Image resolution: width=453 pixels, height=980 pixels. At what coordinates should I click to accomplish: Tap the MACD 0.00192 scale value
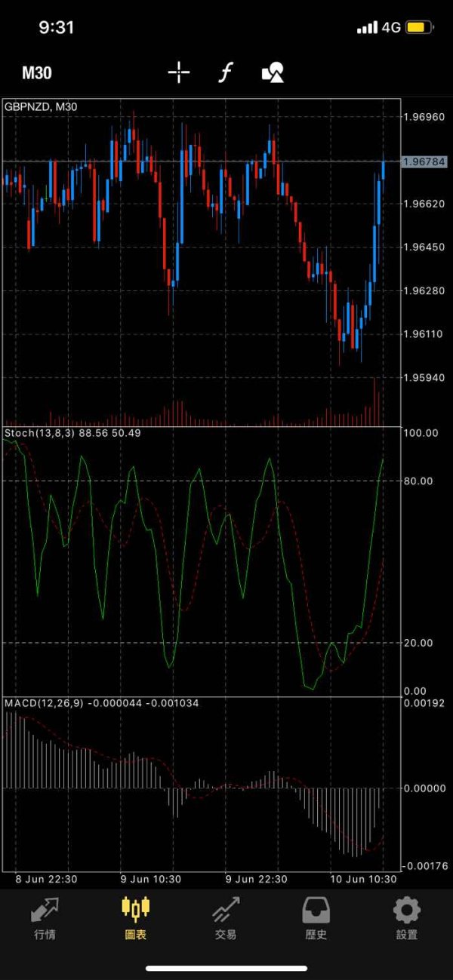pyautogui.click(x=426, y=703)
